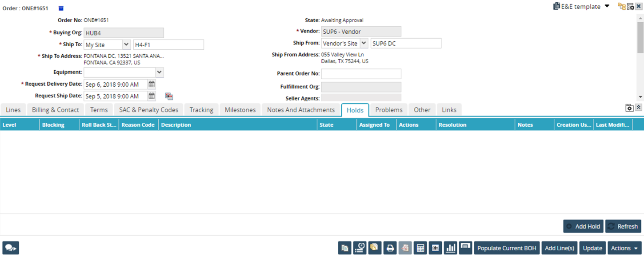This screenshot has height=257, width=644.
Task: Open the Other tab
Action: coord(422,110)
